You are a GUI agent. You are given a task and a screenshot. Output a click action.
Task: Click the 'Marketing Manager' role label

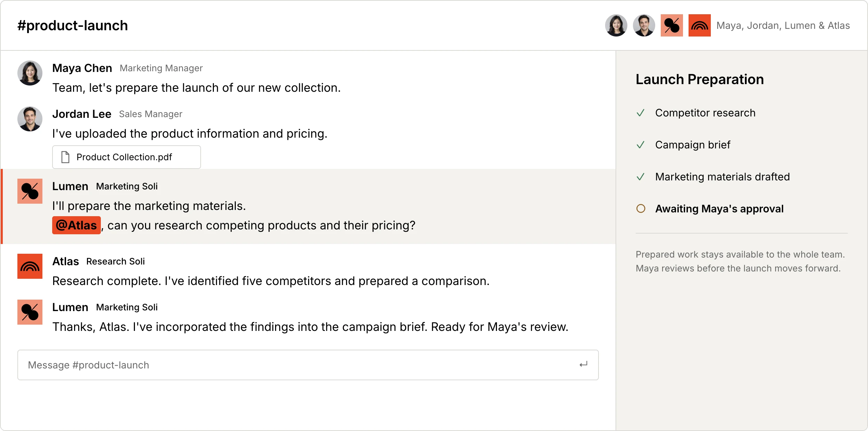[161, 68]
